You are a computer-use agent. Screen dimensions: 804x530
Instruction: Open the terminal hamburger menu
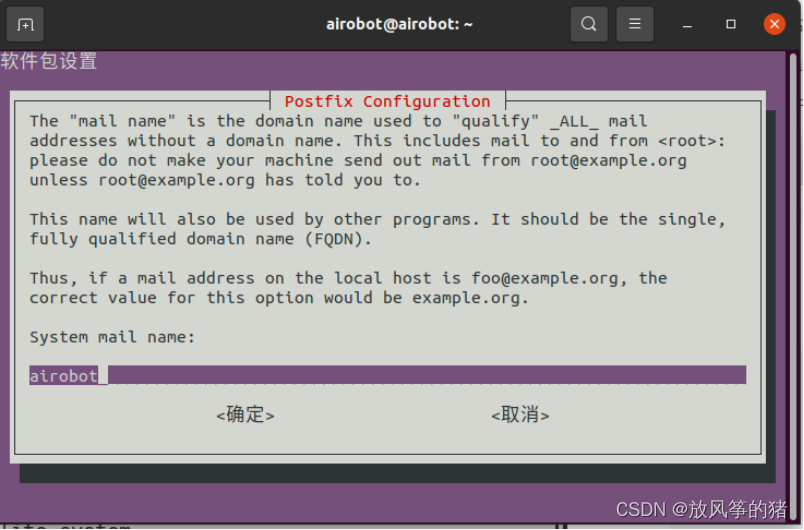pos(634,24)
